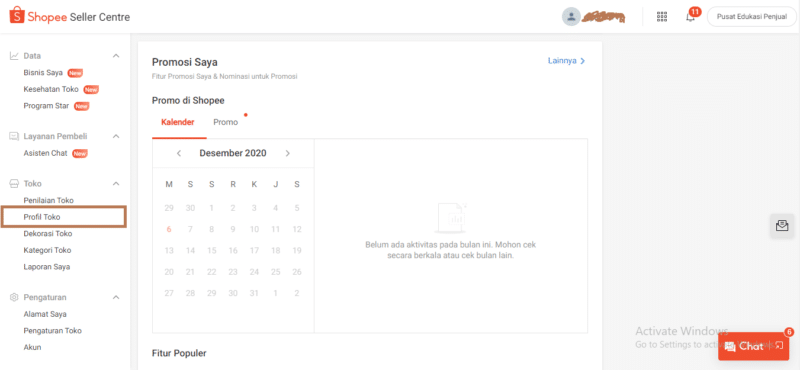This screenshot has width=800, height=370.
Task: Switch to the Promo tab
Action: (x=226, y=122)
